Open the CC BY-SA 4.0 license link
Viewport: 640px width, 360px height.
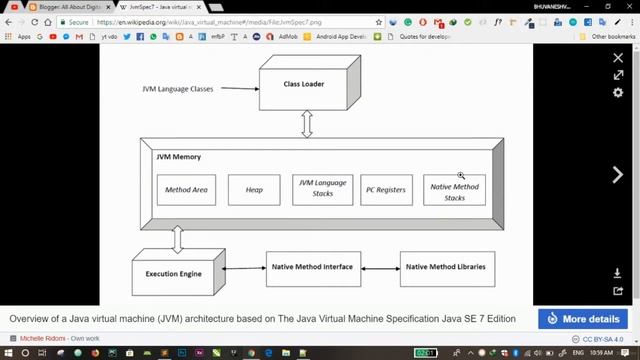[602, 339]
